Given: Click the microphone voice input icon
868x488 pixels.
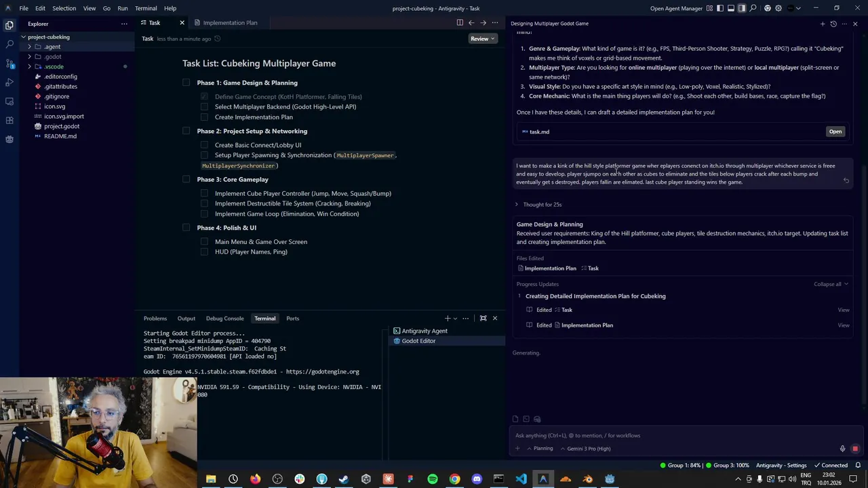Looking at the screenshot, I should (x=843, y=449).
